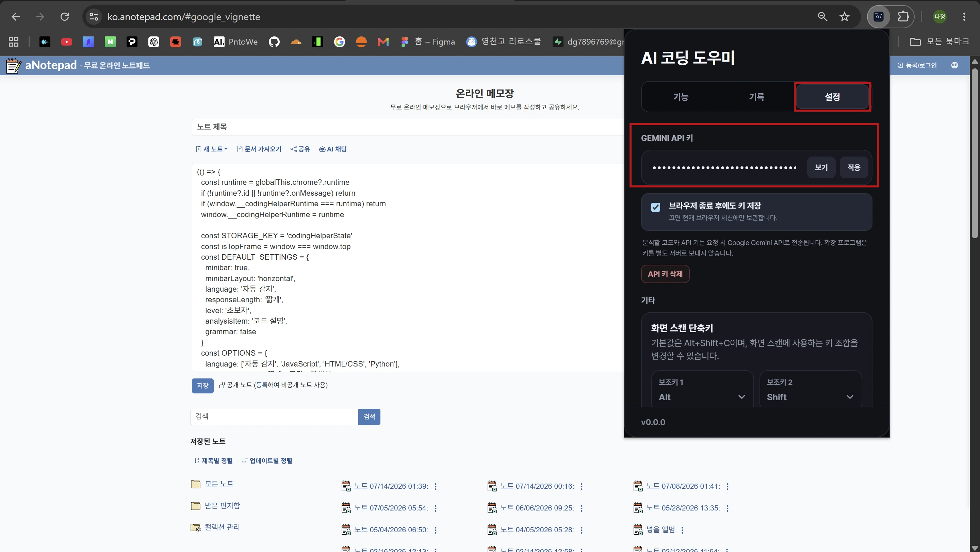The image size is (980, 552).
Task: Open the 홈 – Figma bookmark
Action: tap(428, 42)
